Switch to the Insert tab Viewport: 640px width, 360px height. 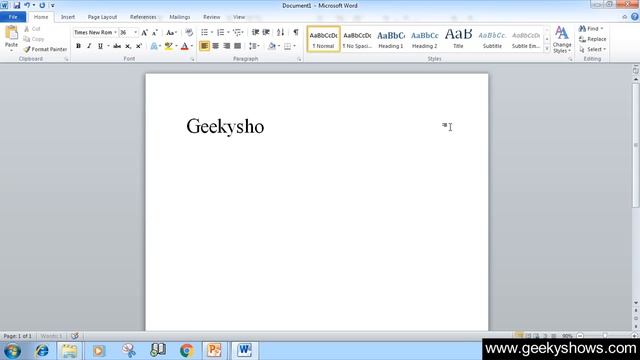coord(68,17)
